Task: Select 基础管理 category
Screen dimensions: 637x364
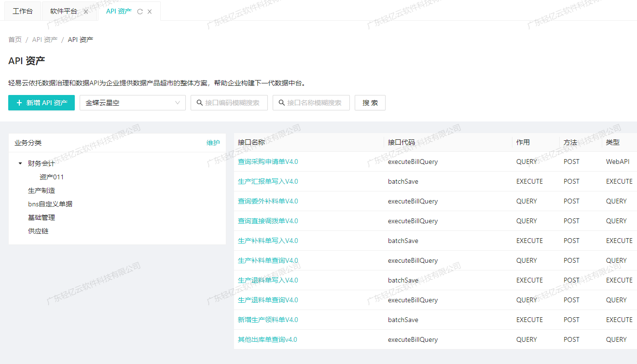Action: point(42,217)
